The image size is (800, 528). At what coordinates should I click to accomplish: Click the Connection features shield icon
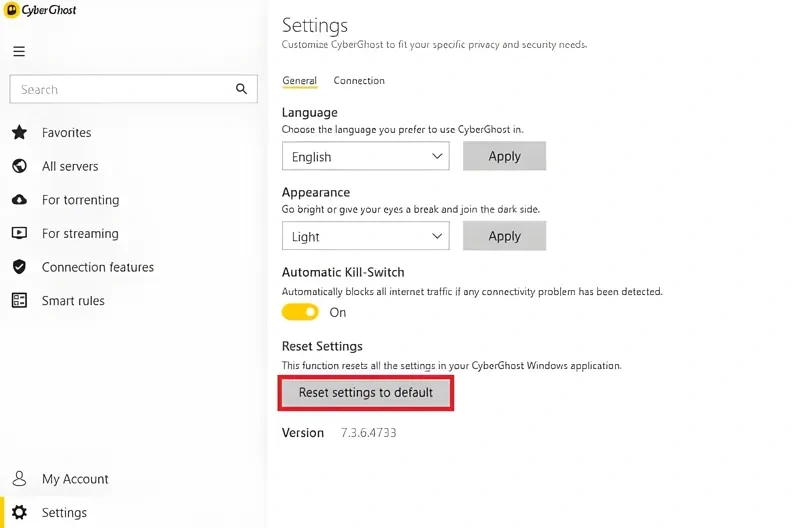click(x=19, y=267)
